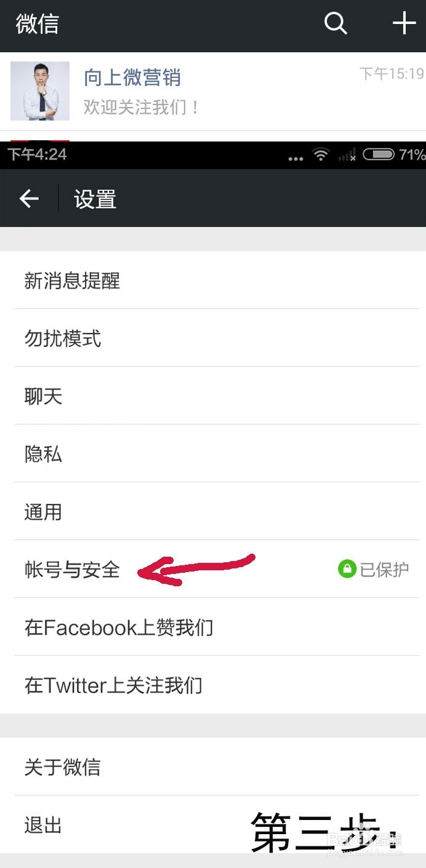
Task: Tap 退出 to log out
Action: [213, 824]
